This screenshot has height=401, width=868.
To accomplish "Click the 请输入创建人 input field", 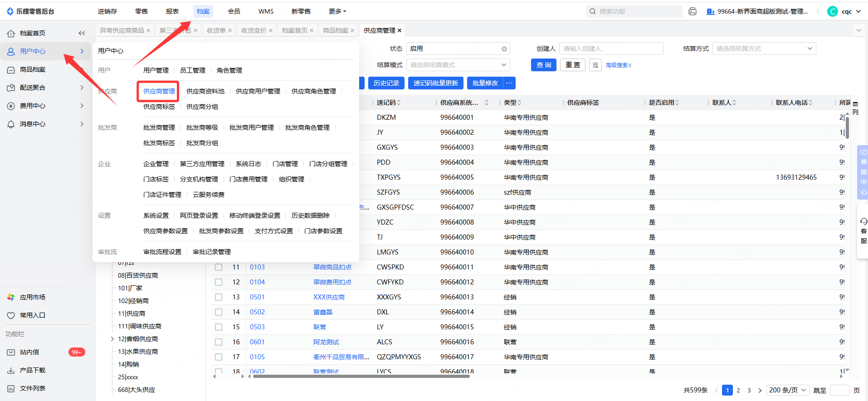I will (610, 49).
